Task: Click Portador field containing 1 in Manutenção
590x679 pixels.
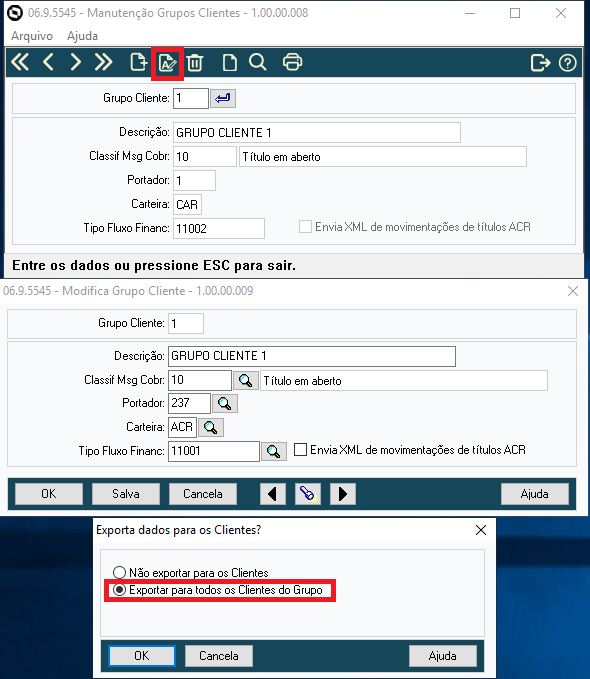Action: 194,181
